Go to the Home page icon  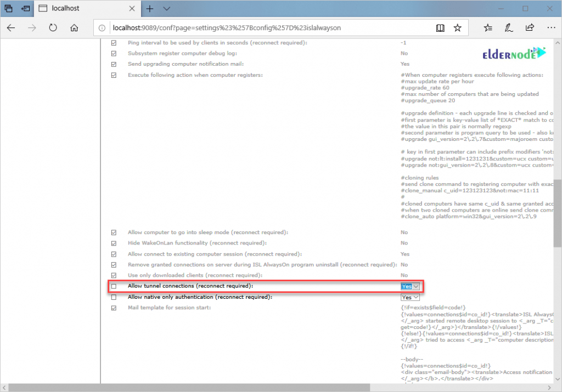75,28
